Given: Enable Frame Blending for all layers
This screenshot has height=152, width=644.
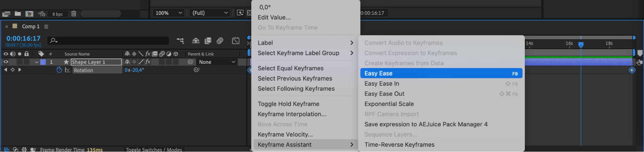Looking at the screenshot, I should [208, 41].
